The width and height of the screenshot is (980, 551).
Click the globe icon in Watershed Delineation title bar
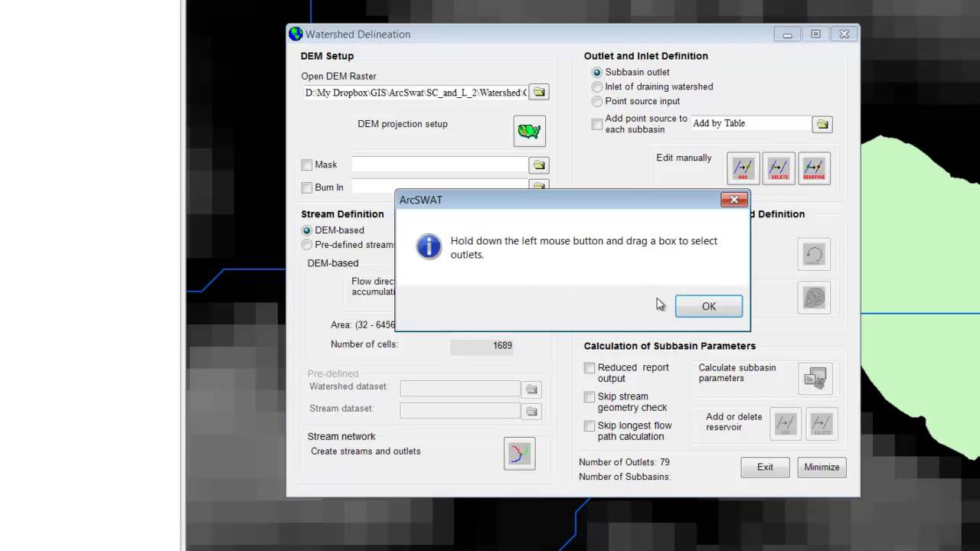pos(296,34)
